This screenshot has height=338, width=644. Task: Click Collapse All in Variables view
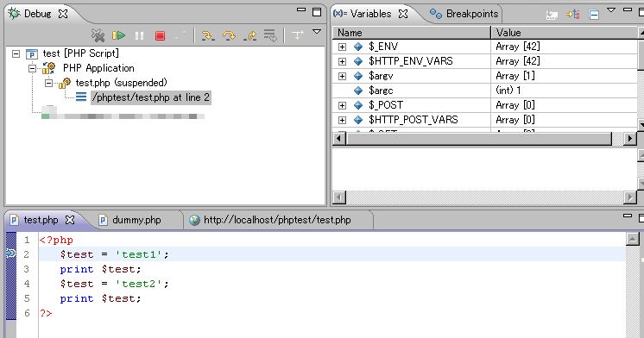(594, 16)
